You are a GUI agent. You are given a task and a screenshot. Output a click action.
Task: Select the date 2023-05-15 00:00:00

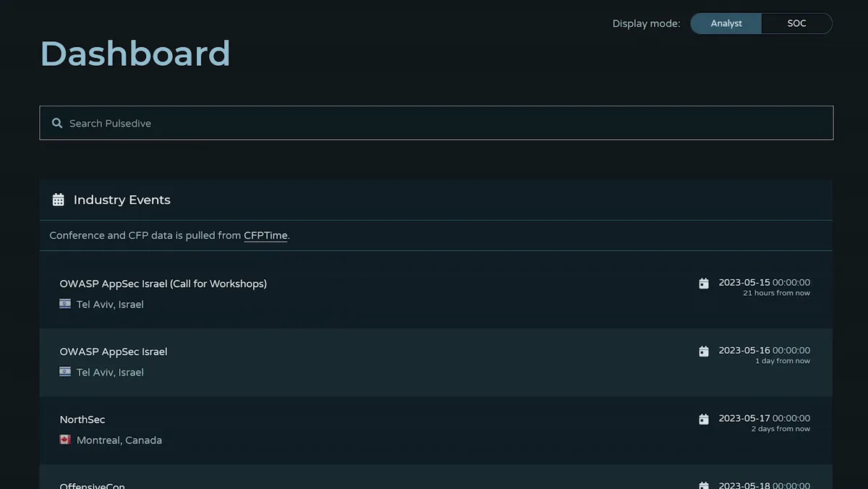point(765,283)
